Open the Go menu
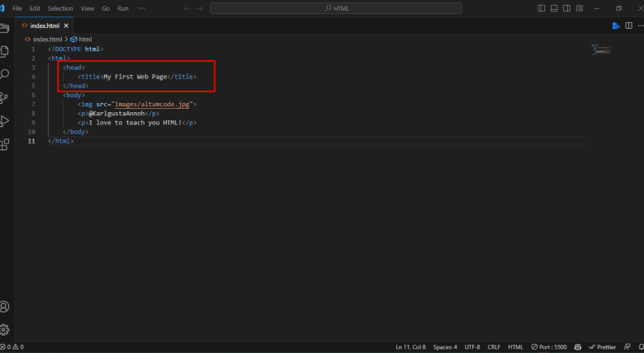 106,8
